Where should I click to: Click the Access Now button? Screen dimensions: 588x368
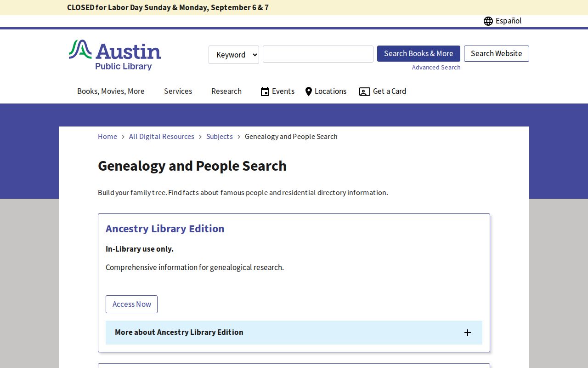tap(131, 304)
